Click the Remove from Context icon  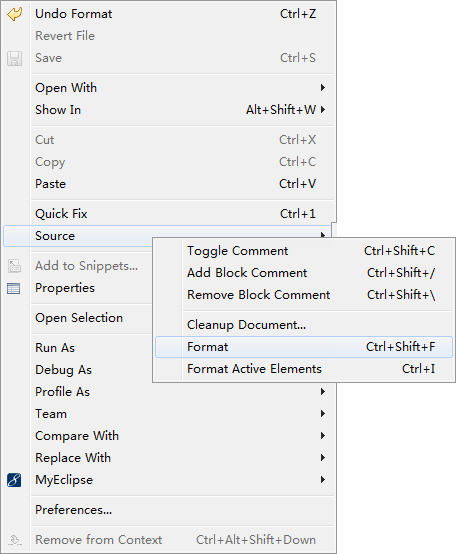coord(14,540)
